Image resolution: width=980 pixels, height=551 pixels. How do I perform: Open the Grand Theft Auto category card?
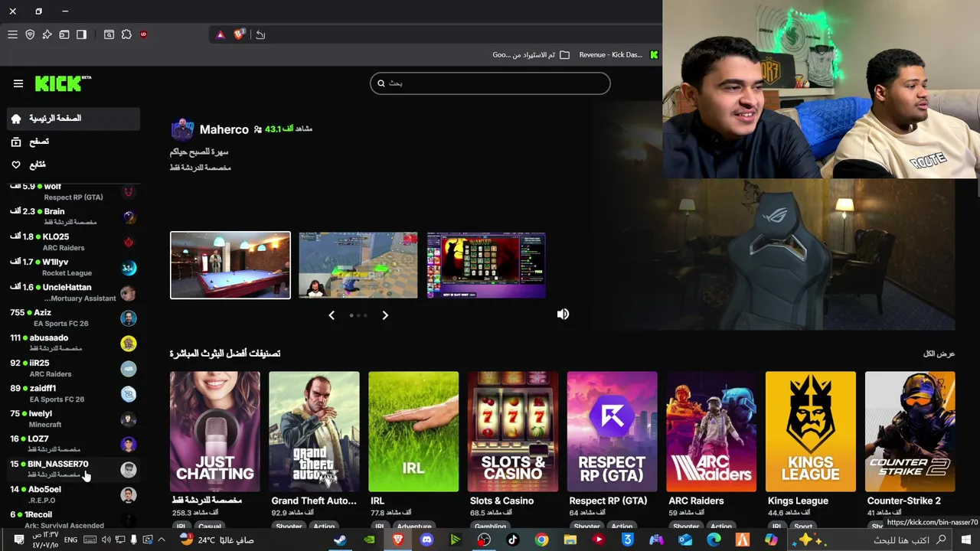tap(314, 432)
